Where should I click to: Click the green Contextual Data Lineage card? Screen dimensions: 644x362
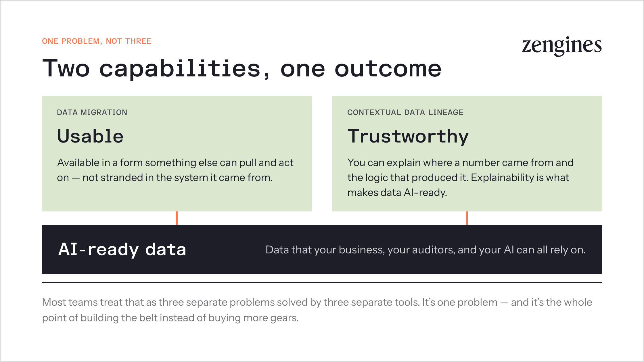467,154
